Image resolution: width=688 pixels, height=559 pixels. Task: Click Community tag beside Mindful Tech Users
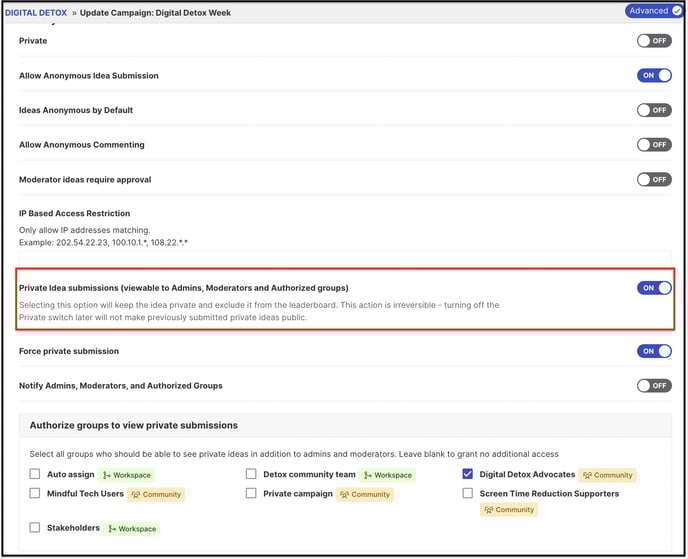click(x=156, y=494)
